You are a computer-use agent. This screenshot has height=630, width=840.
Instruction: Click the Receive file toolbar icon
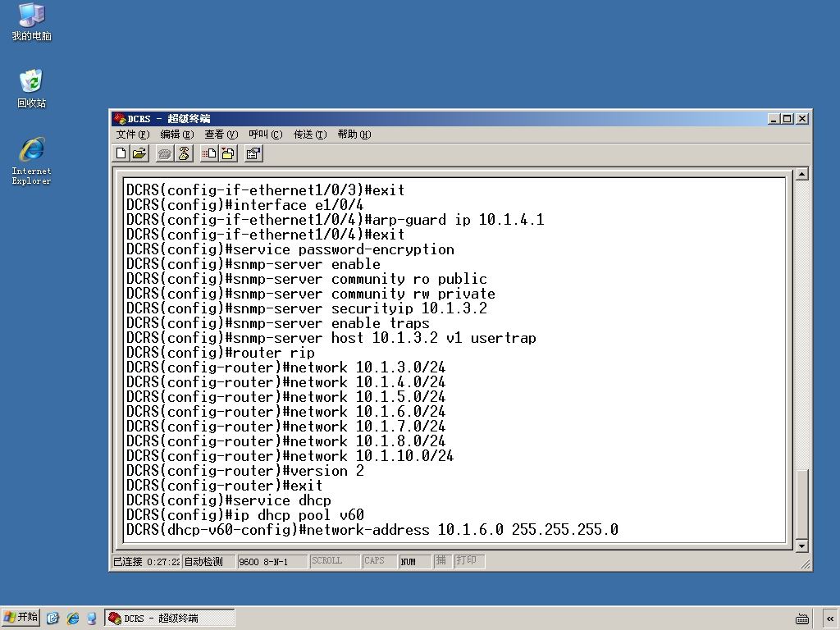(228, 153)
